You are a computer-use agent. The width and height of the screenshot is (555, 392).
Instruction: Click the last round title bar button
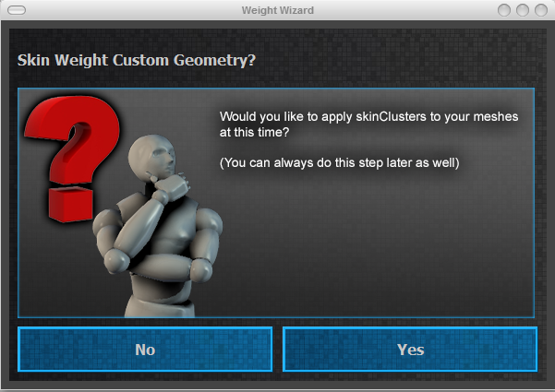tap(541, 10)
